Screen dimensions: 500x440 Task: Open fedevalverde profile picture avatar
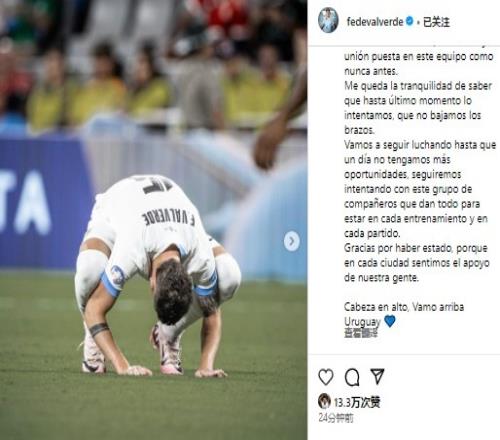(328, 21)
